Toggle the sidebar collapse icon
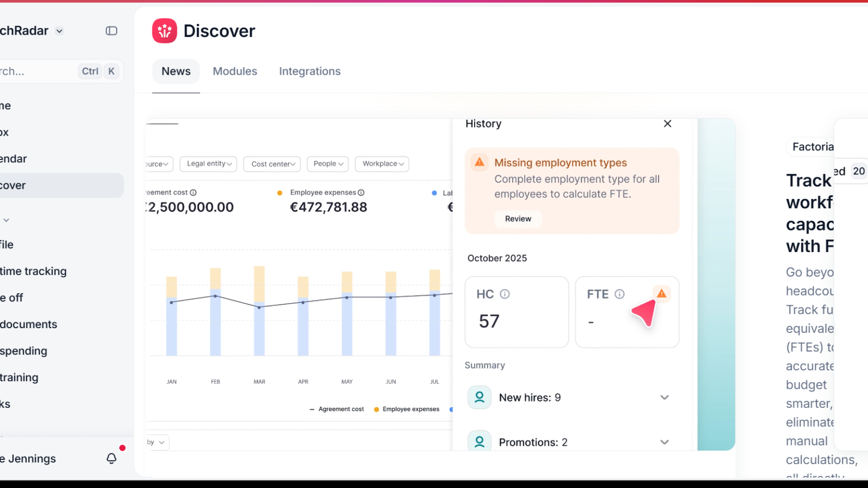Image resolution: width=868 pixels, height=488 pixels. tap(111, 31)
